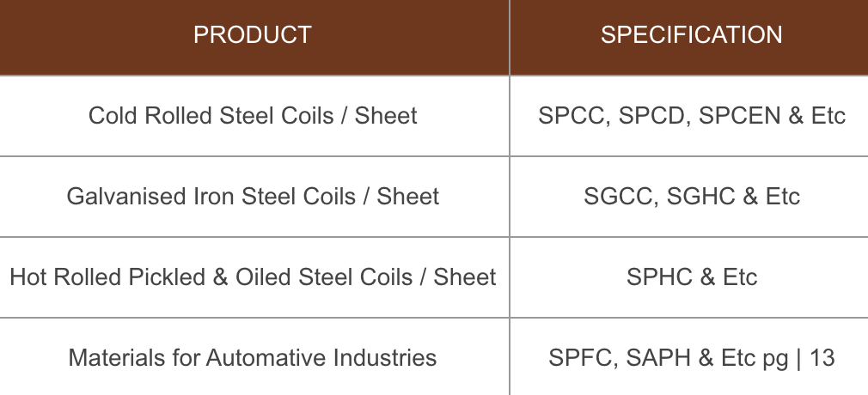This screenshot has height=395, width=868.
Task: Click the word Oiled in the product column
Action: pos(263,277)
